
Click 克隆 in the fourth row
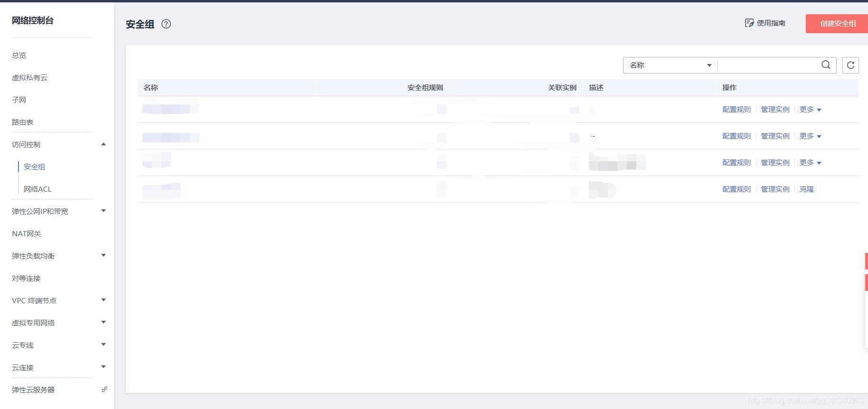[806, 189]
